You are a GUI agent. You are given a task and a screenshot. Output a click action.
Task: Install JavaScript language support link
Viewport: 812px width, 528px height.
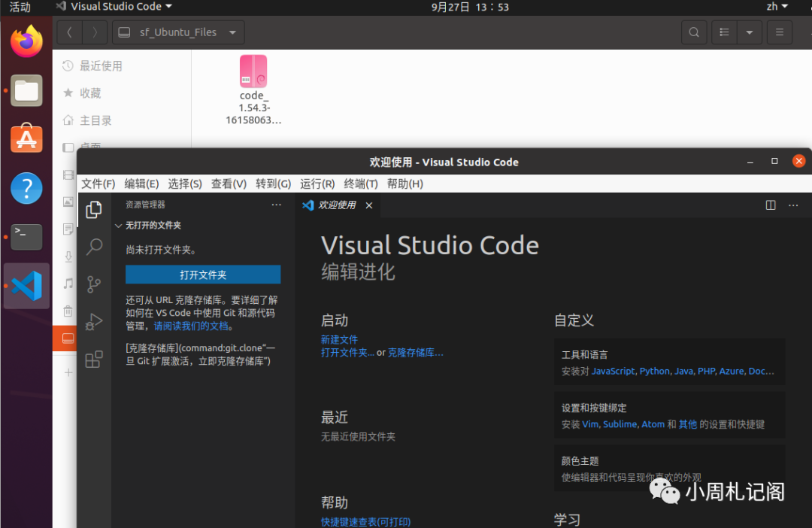pyautogui.click(x=613, y=371)
